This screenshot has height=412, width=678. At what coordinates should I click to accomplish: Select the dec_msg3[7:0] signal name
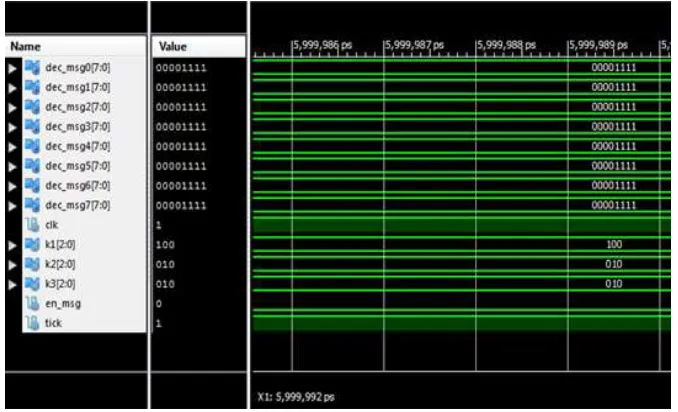click(x=77, y=127)
